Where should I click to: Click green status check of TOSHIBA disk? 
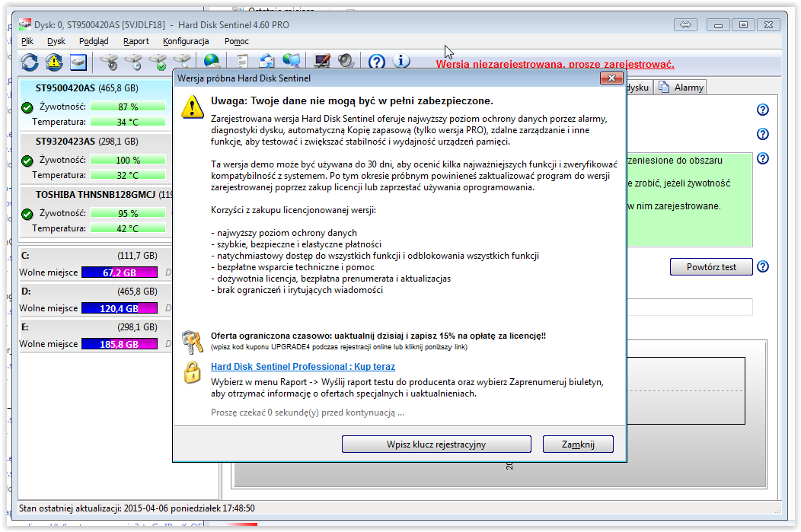pos(27,214)
